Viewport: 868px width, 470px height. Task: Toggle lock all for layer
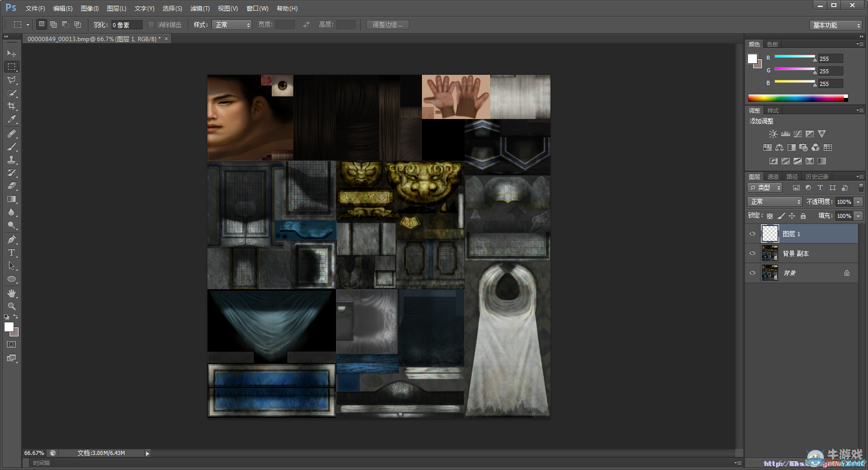click(803, 216)
